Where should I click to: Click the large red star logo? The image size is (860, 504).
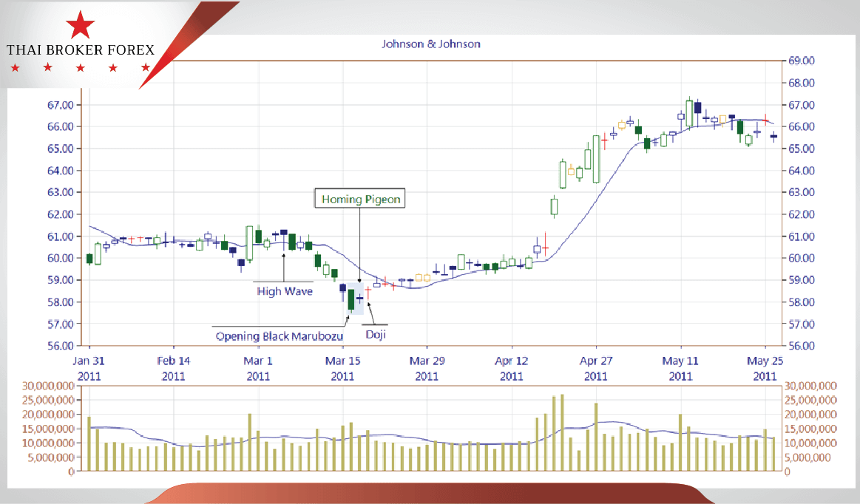pyautogui.click(x=80, y=25)
